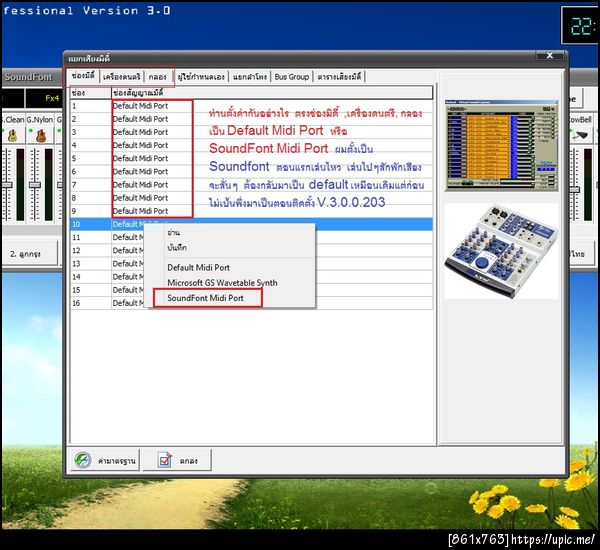
Task: Adjust the Clean guitar channel fader
Action: [x=7, y=185]
